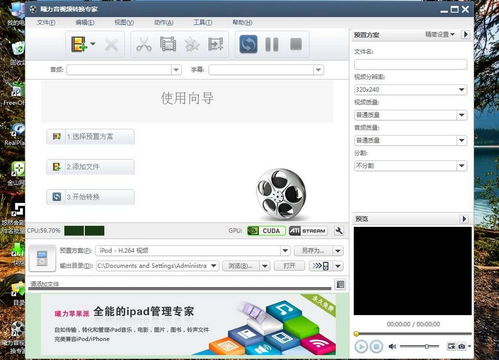Open the 帮助(H) menu
Screen dimensions: 499x360
coord(242,22)
